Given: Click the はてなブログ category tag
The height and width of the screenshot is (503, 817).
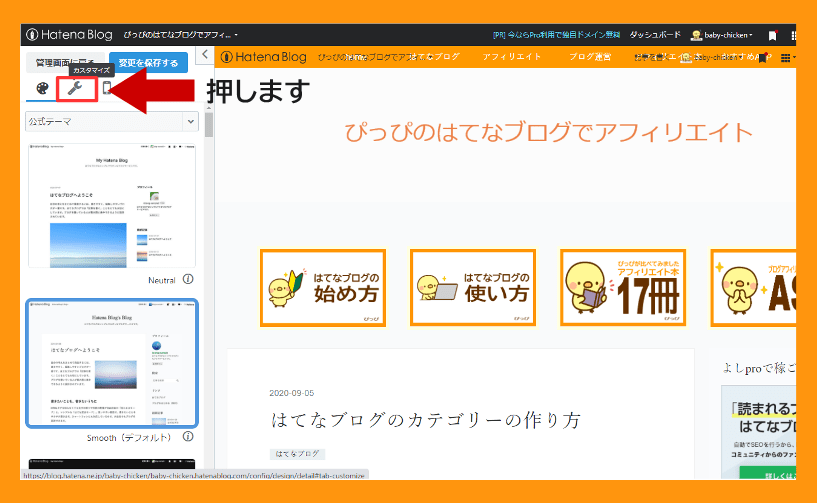Looking at the screenshot, I should click(x=297, y=454).
